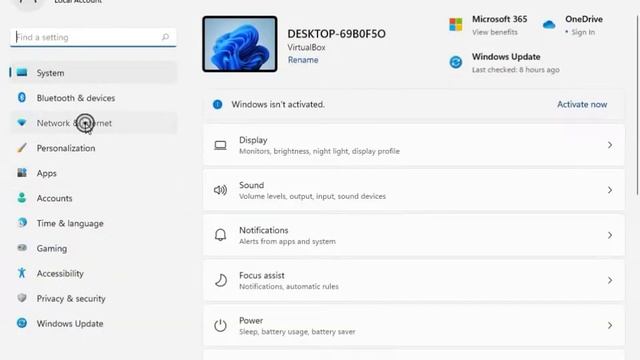The height and width of the screenshot is (360, 640).
Task: Click the OneDrive cloud icon
Action: (549, 25)
